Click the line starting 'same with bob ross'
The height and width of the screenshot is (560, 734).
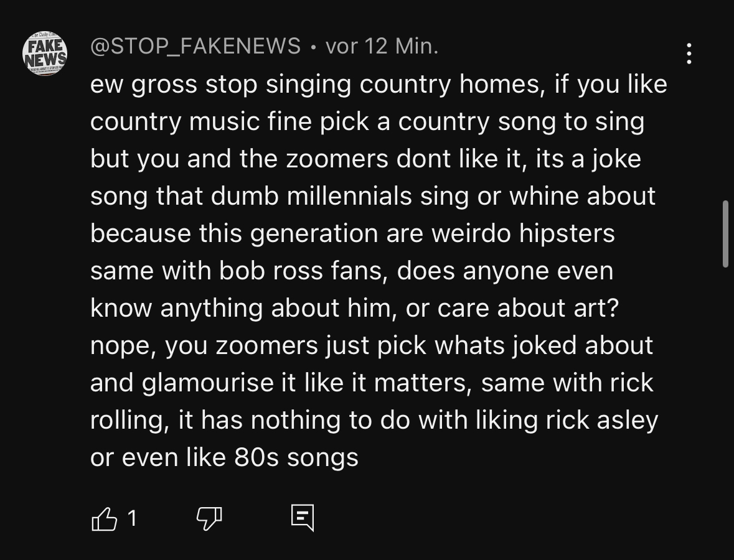click(352, 271)
